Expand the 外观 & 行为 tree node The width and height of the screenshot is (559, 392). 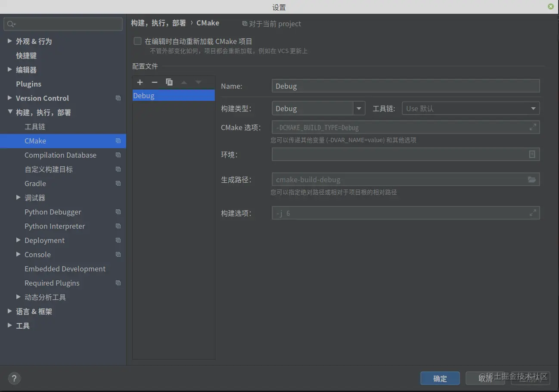(x=10, y=41)
